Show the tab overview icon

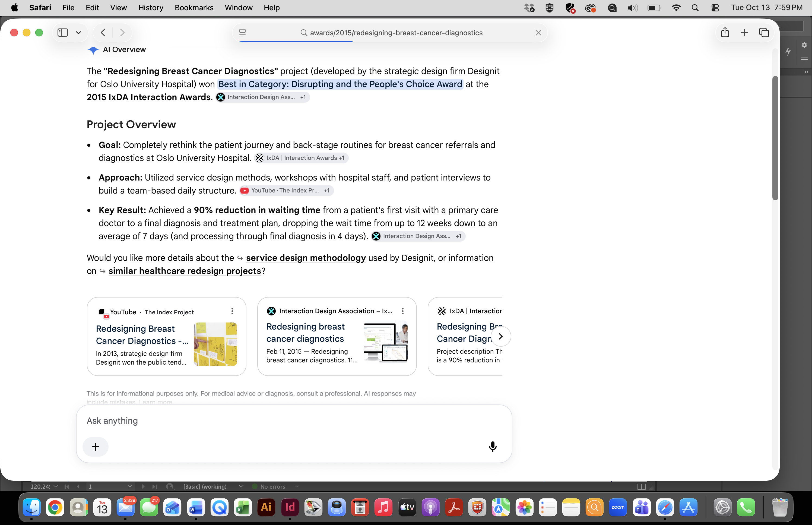(x=764, y=33)
